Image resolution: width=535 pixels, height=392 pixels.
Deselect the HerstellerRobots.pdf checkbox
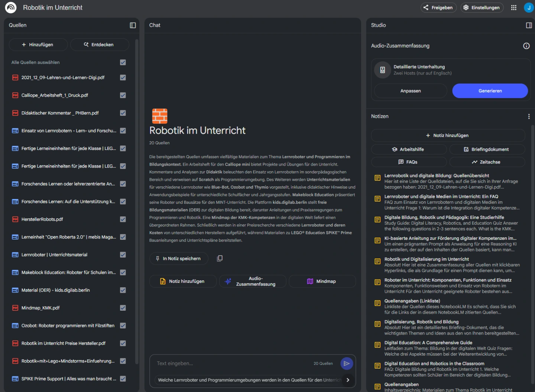[x=123, y=219]
